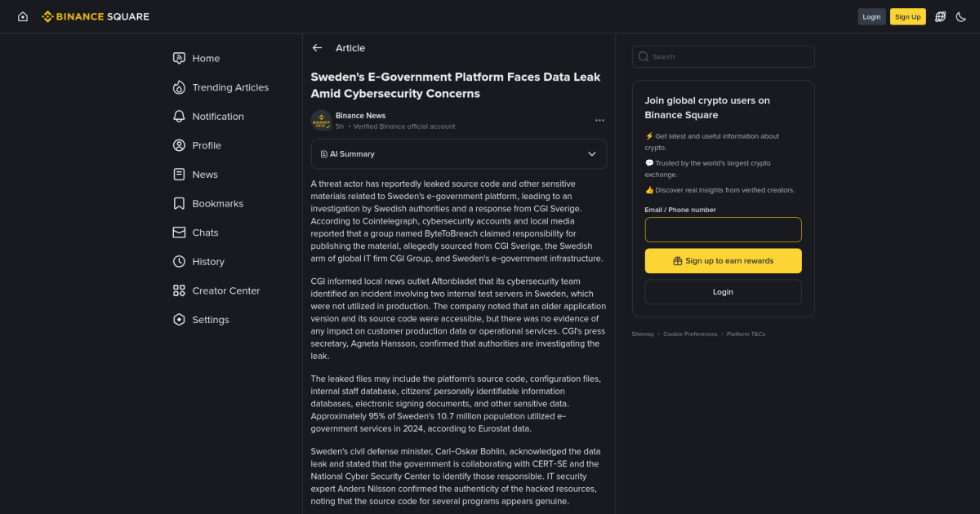This screenshot has width=980, height=514.
Task: Open the Binance Square logo
Action: 96,16
